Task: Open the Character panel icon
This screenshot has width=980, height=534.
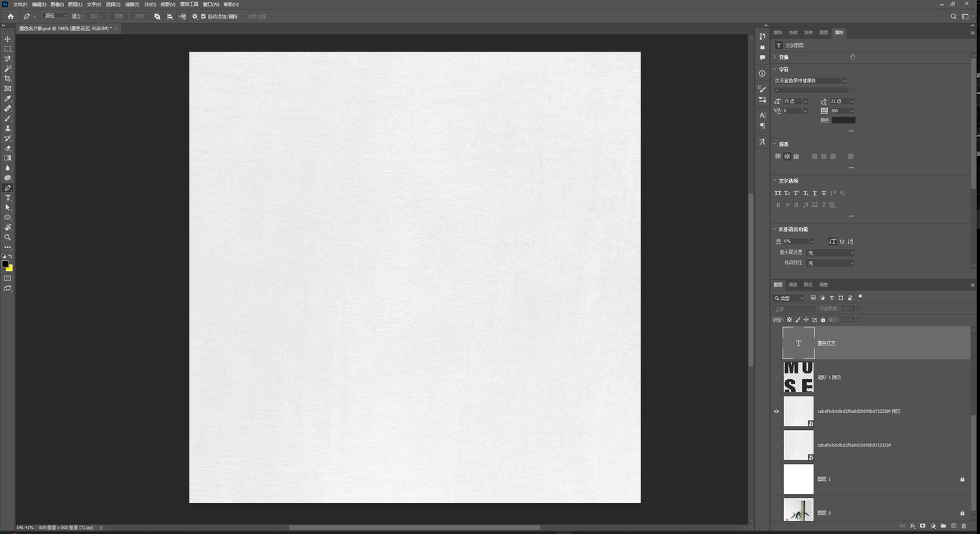Action: (762, 115)
